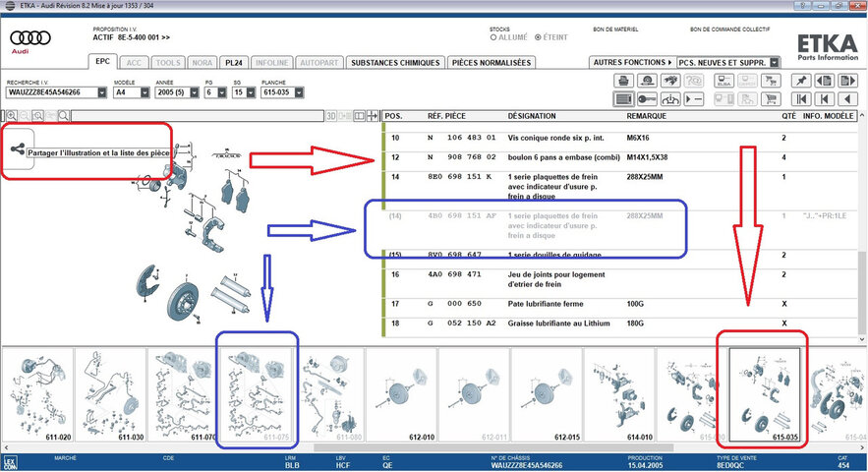Viewport: 868px width, 472px height.
Task: Launch the ELSA workshop icon
Action: pyautogui.click(x=724, y=81)
